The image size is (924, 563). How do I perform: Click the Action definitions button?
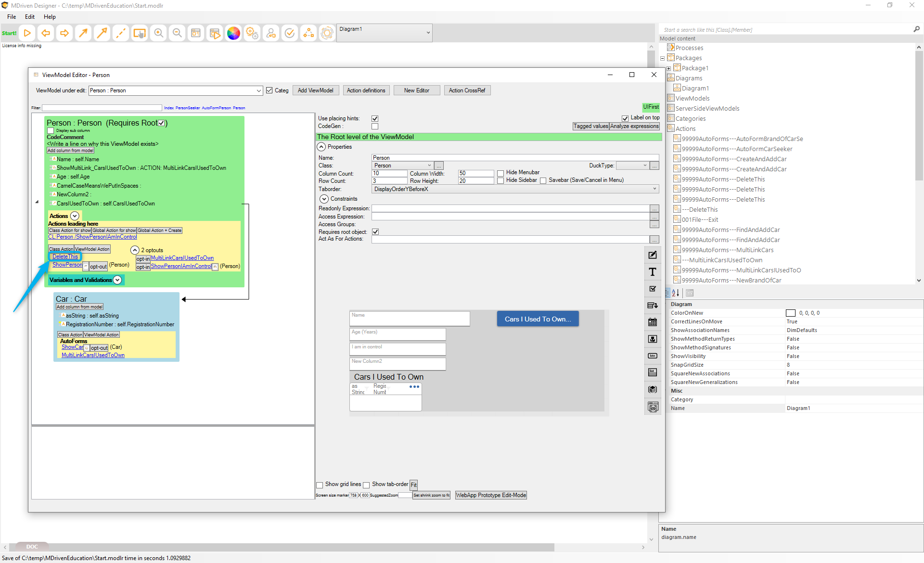366,90
